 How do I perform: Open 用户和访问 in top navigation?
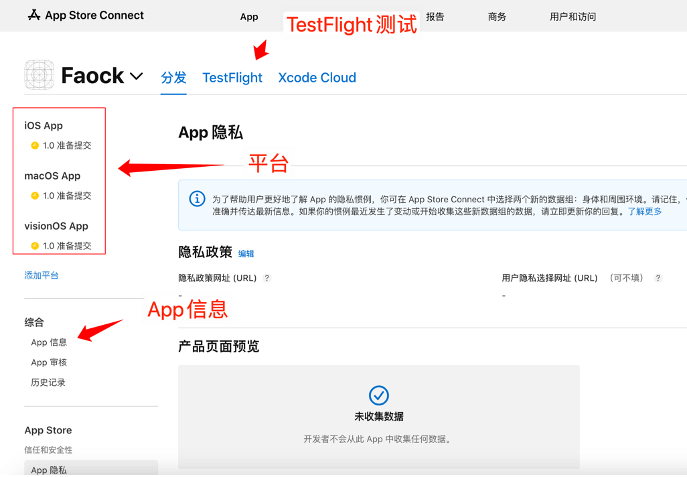(x=573, y=17)
